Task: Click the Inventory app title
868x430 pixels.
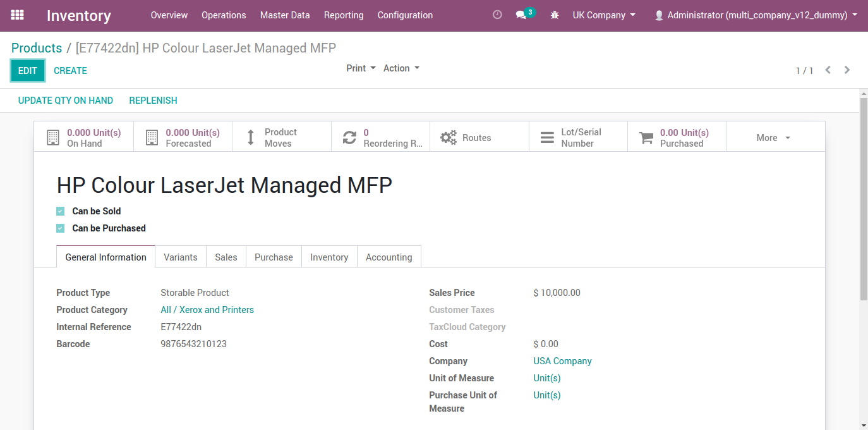Action: 79,16
